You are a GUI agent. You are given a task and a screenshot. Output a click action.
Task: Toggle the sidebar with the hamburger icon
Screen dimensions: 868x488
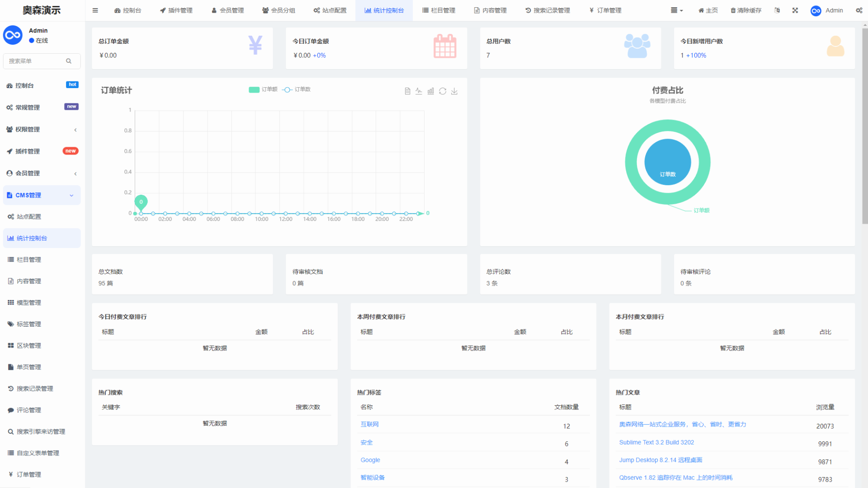click(x=95, y=10)
